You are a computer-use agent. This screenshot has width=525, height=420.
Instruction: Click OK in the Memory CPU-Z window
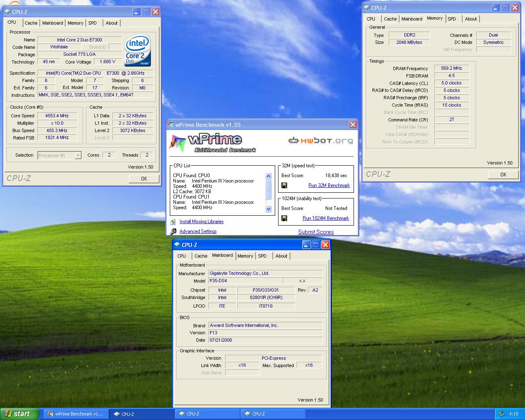[503, 175]
